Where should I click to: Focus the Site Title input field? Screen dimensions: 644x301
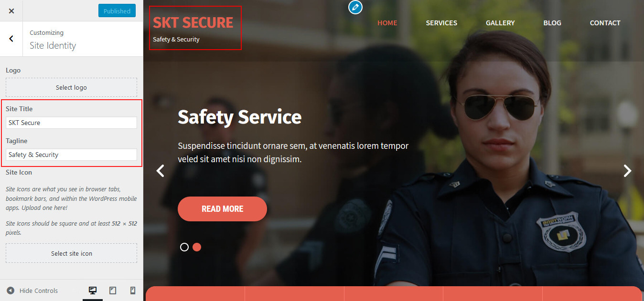(x=71, y=123)
